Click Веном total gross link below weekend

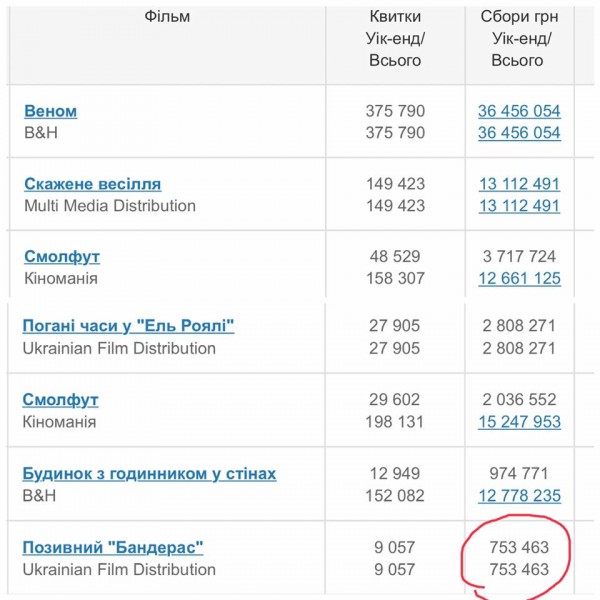[x=519, y=133]
